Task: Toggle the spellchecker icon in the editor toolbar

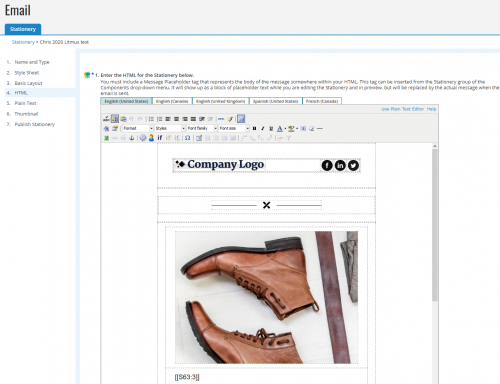Action: [106, 119]
